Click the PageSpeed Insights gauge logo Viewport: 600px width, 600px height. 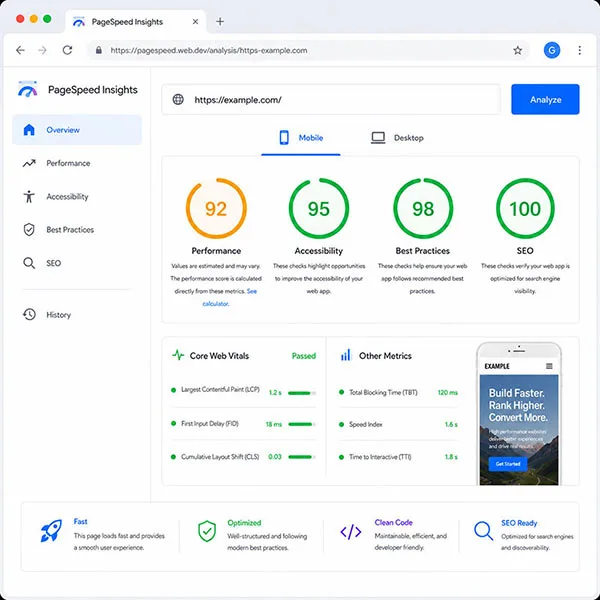tap(28, 89)
